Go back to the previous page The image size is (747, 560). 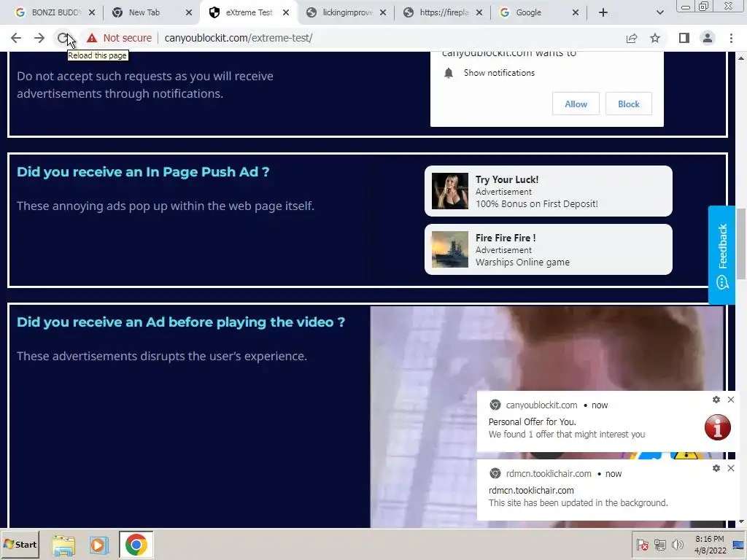coord(16,38)
